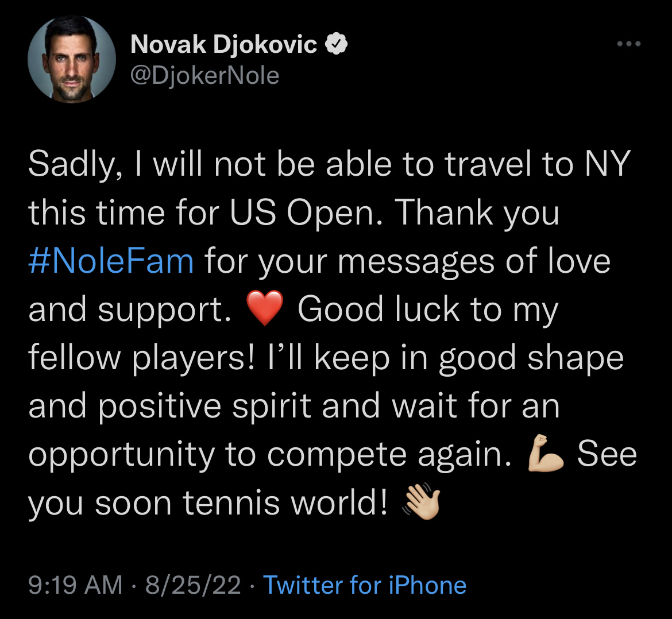
Task: Open the three-dot more options menu
Action: point(628,44)
